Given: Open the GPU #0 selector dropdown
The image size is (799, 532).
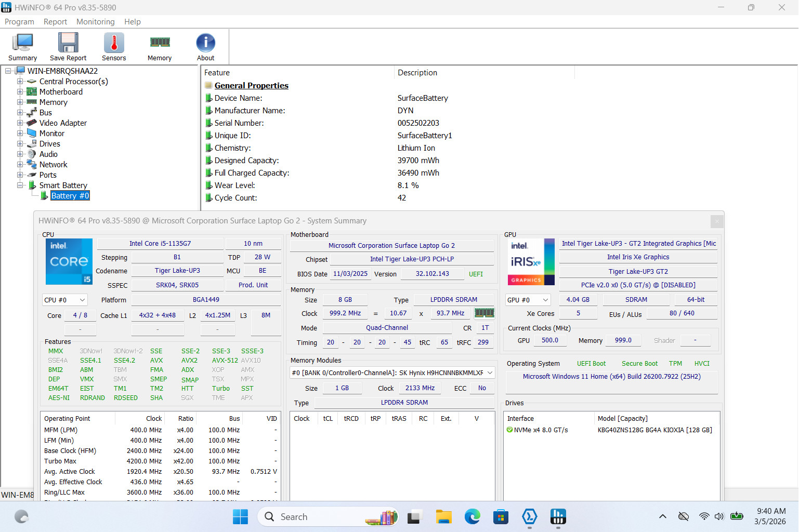Looking at the screenshot, I should click(x=528, y=300).
